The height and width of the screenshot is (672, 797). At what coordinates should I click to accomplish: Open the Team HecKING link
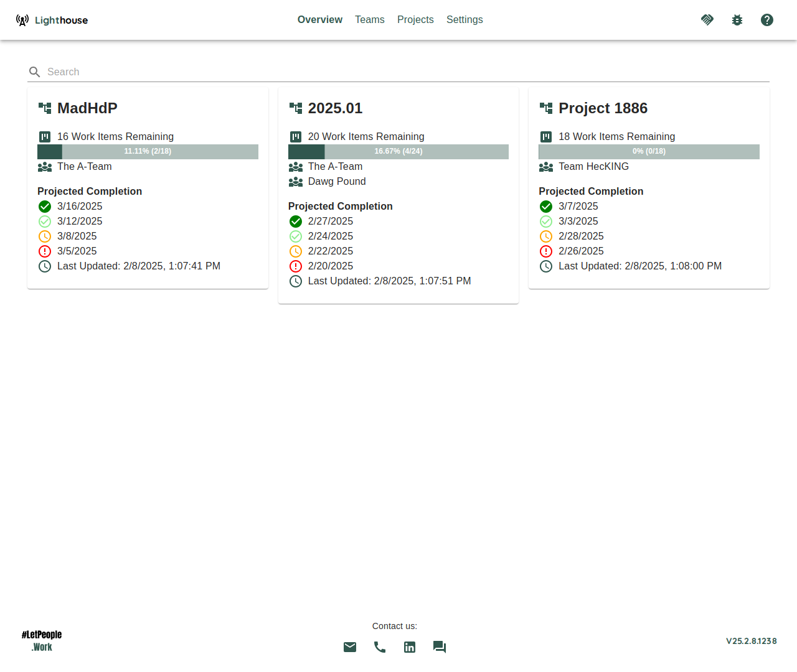pos(593,167)
